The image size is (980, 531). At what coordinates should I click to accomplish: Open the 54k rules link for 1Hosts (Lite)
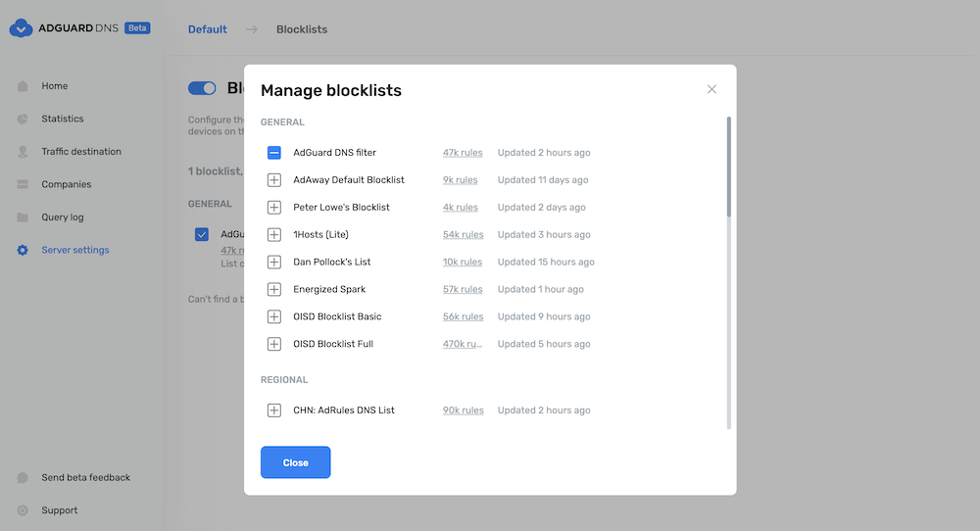click(x=463, y=235)
